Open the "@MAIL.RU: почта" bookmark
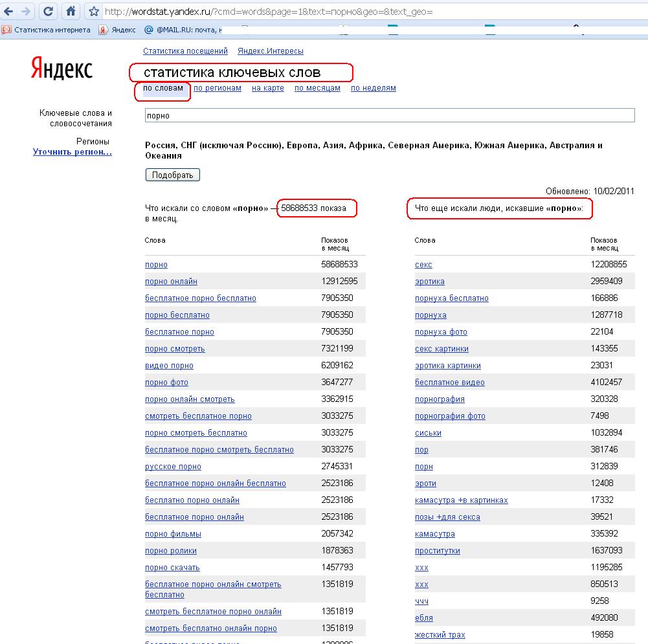 point(183,30)
